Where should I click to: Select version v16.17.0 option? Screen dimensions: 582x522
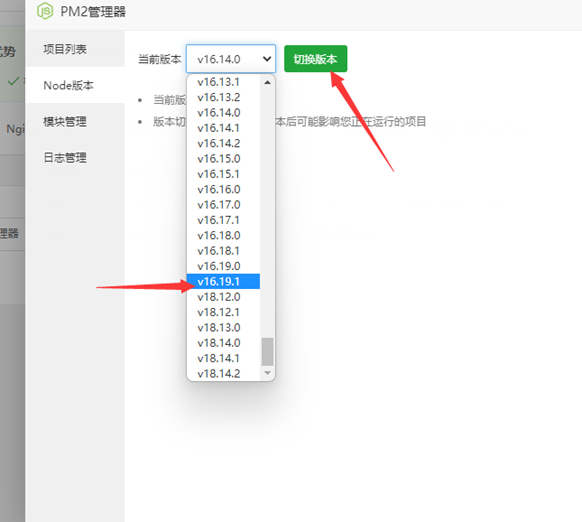[x=223, y=205]
